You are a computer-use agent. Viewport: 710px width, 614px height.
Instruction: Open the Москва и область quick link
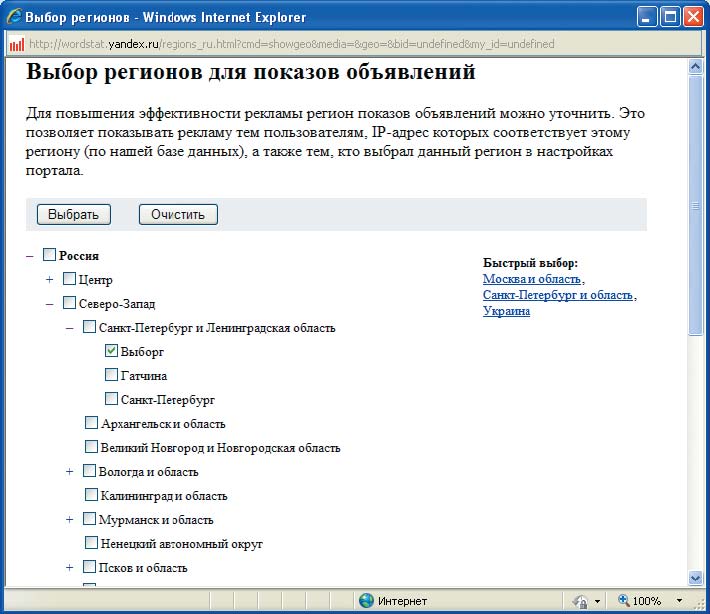[x=531, y=279]
